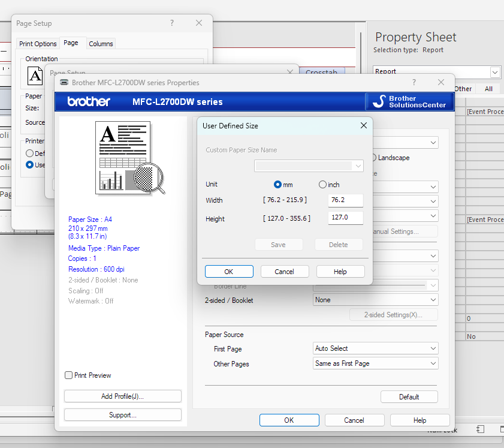Choose the Landscape orientation radio button
Screen dimensions: 504x448
tap(374, 158)
